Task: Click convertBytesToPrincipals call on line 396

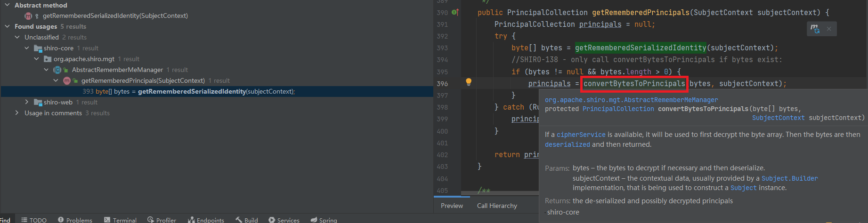Action: point(634,83)
